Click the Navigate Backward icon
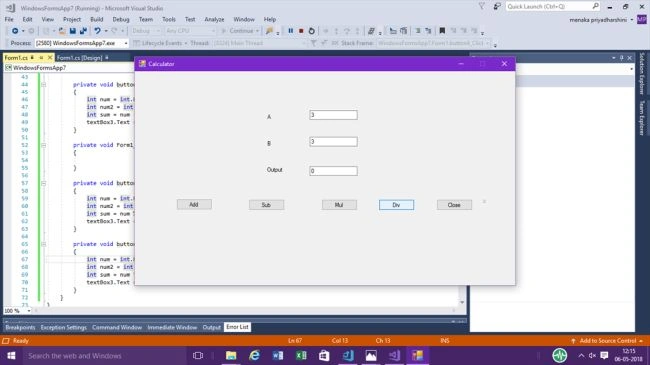The image size is (650, 365). point(15,31)
